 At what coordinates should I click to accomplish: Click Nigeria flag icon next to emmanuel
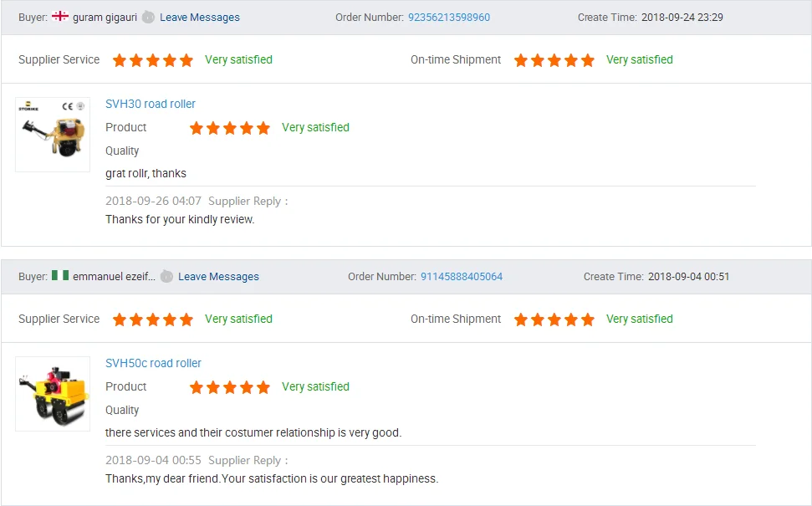[x=60, y=276]
